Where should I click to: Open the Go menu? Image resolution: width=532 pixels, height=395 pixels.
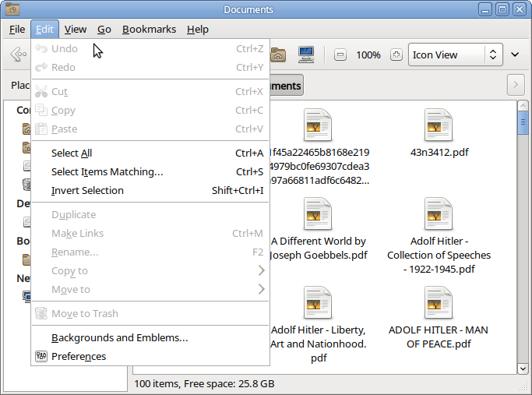click(104, 30)
